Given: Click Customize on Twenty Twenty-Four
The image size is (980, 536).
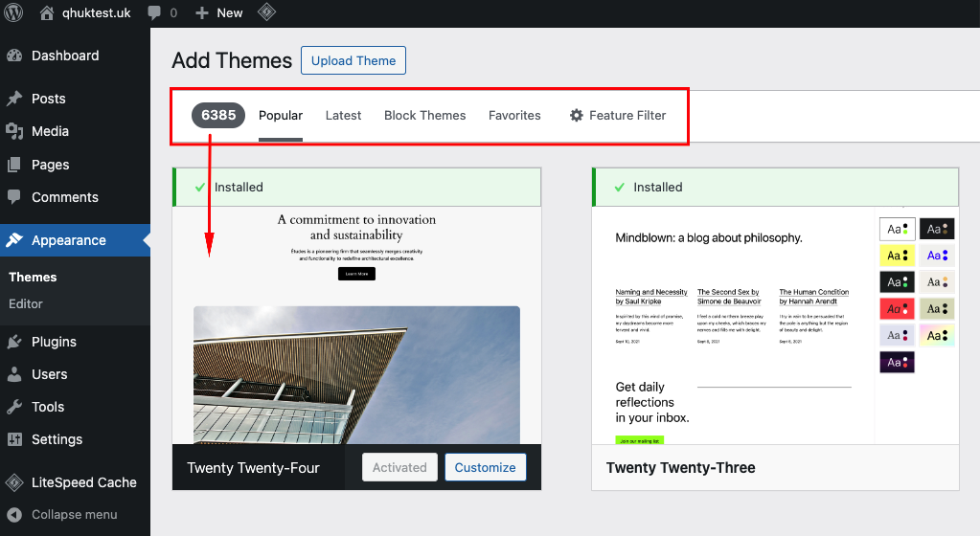Looking at the screenshot, I should pyautogui.click(x=485, y=467).
